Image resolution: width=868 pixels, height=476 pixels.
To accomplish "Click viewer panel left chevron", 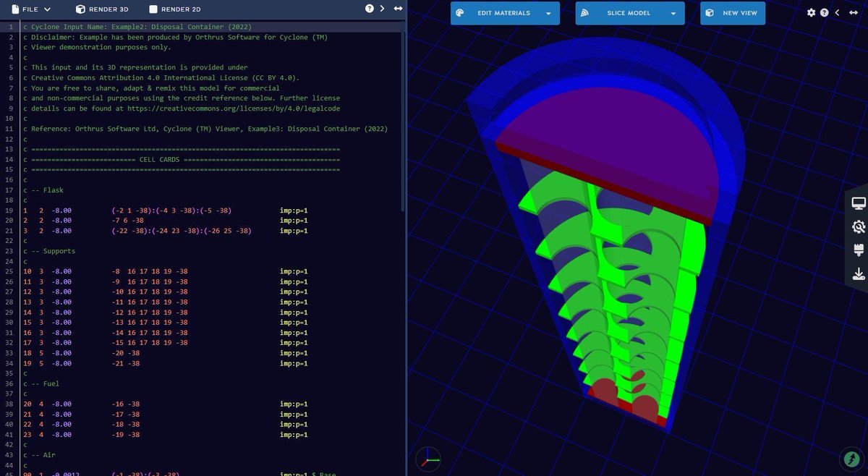I will click(x=838, y=13).
